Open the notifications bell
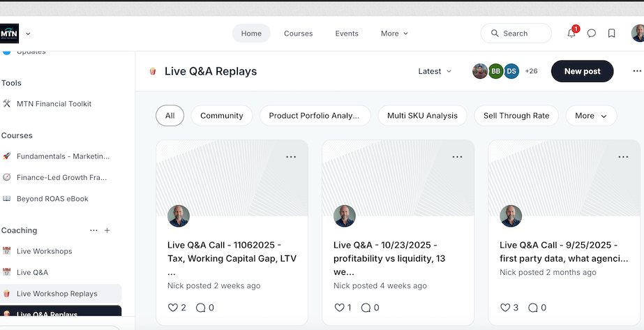Viewport: 644px width, 330px height. 571,33
